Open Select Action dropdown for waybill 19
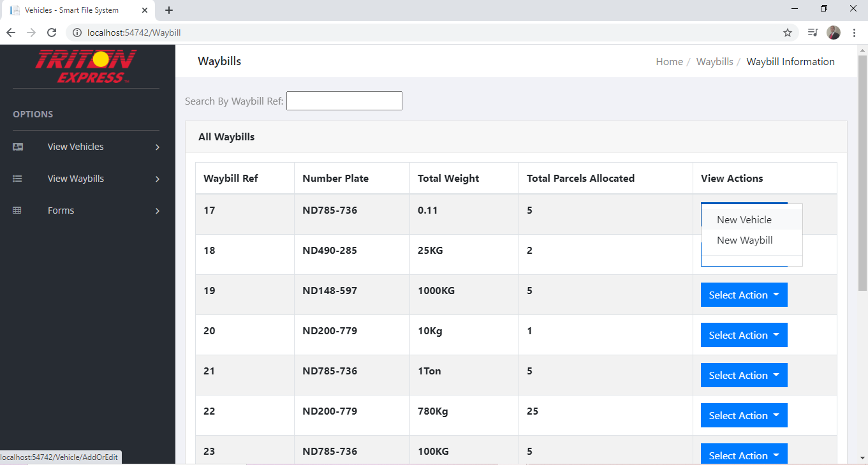This screenshot has height=465, width=868. coord(744,295)
